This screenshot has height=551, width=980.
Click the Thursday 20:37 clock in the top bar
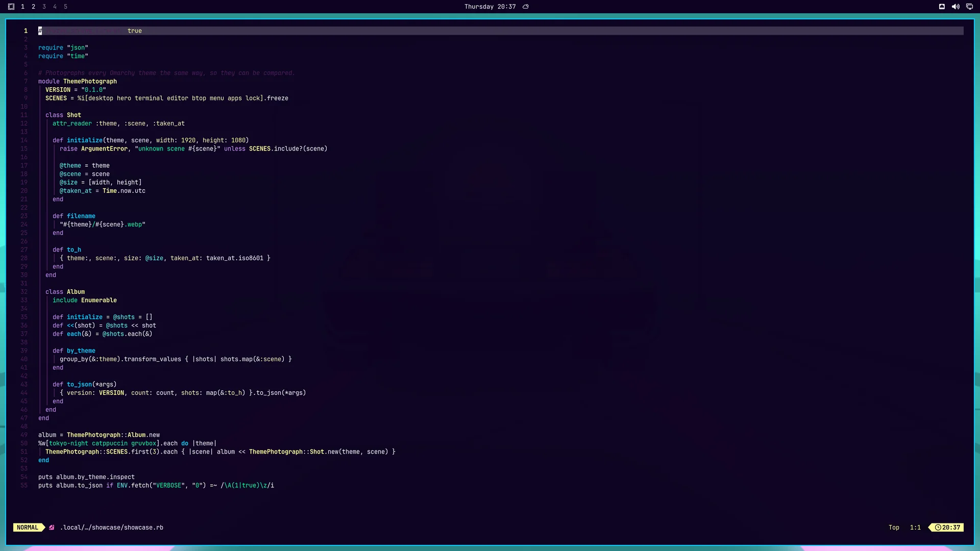[490, 7]
